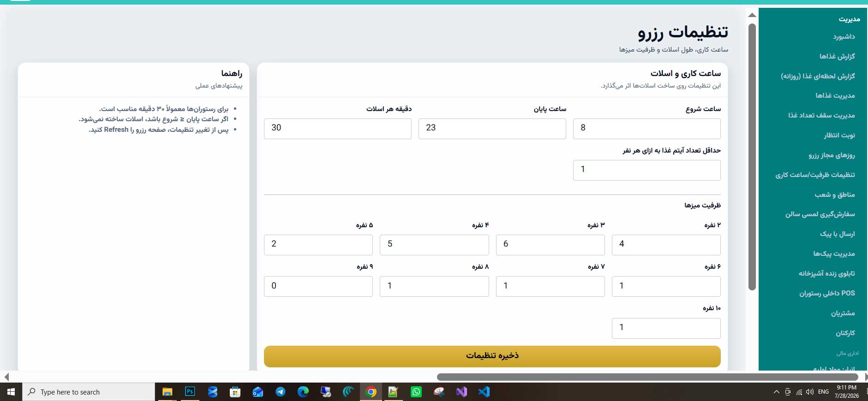Open سفارش‌گیری لمسی سالن sidebar link

[x=820, y=214]
